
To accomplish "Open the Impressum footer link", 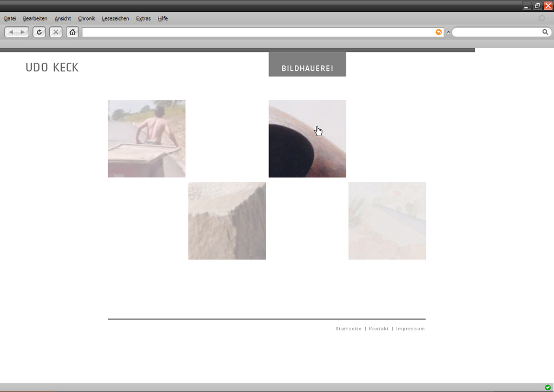I will click(x=410, y=329).
